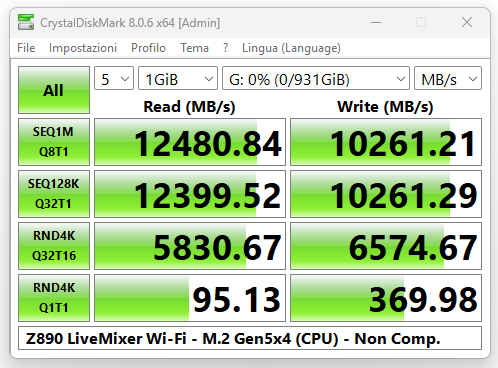Open the drive dropdown G: 0% (0/931GiB)

(x=316, y=78)
